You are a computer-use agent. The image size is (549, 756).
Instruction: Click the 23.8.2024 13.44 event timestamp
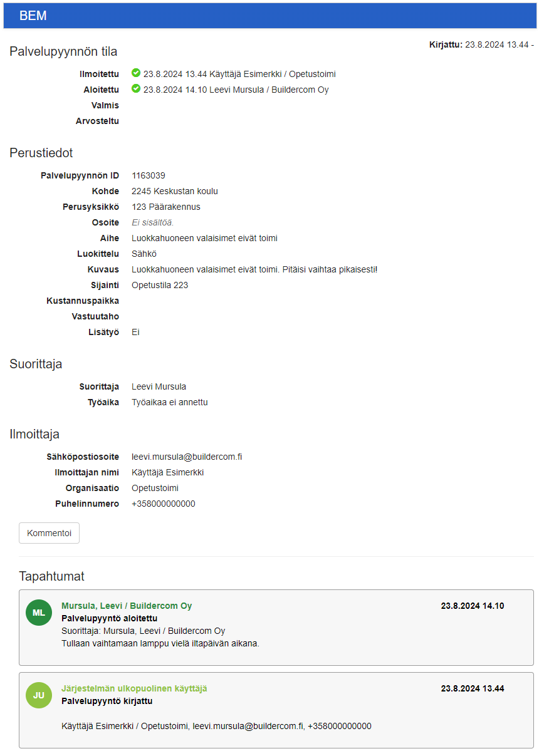point(473,688)
